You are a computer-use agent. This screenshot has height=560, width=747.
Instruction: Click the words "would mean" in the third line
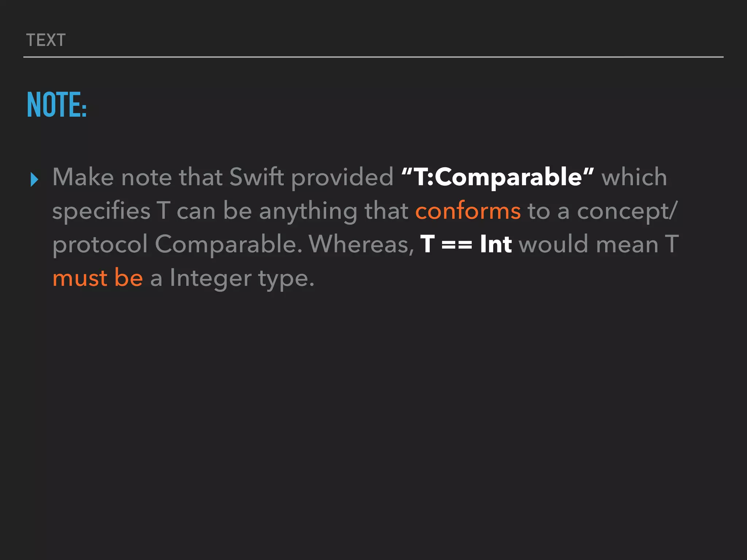[589, 244]
